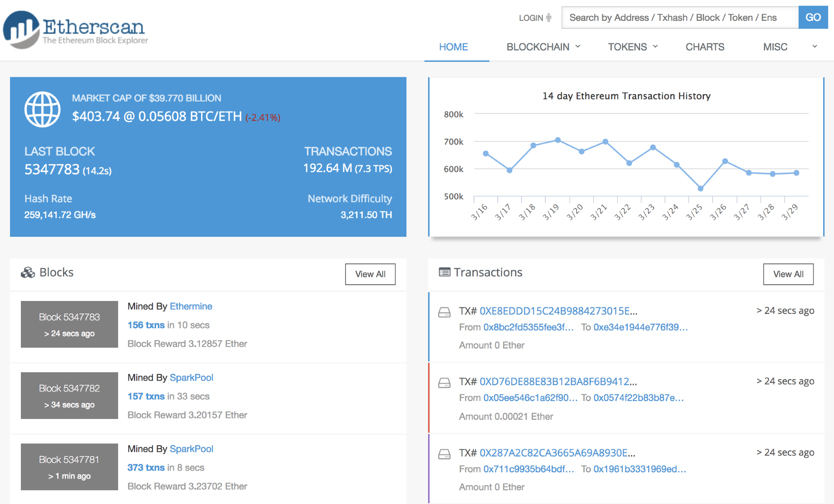Viewport: 834px width, 504px height.
Task: Click the login person icon
Action: [x=549, y=18]
